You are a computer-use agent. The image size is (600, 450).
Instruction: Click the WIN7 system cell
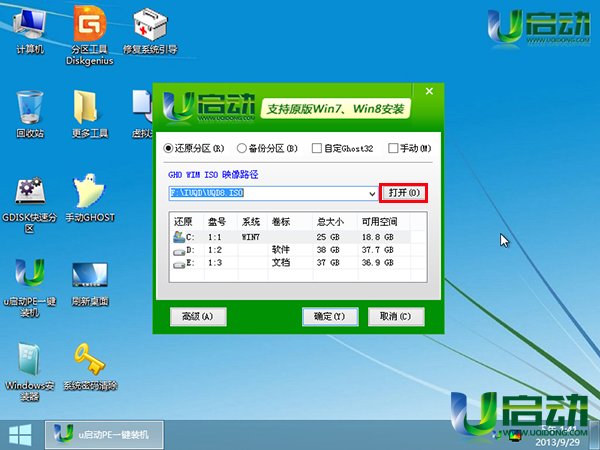tap(251, 237)
